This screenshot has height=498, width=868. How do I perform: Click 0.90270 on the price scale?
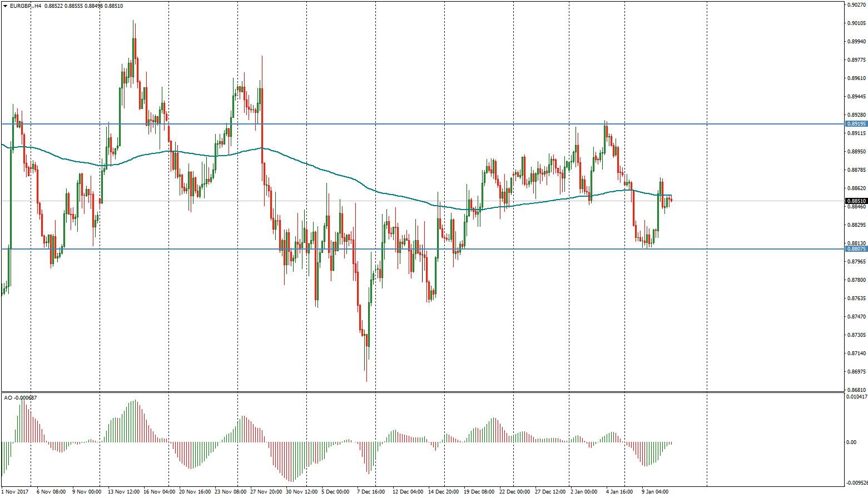[x=857, y=5]
